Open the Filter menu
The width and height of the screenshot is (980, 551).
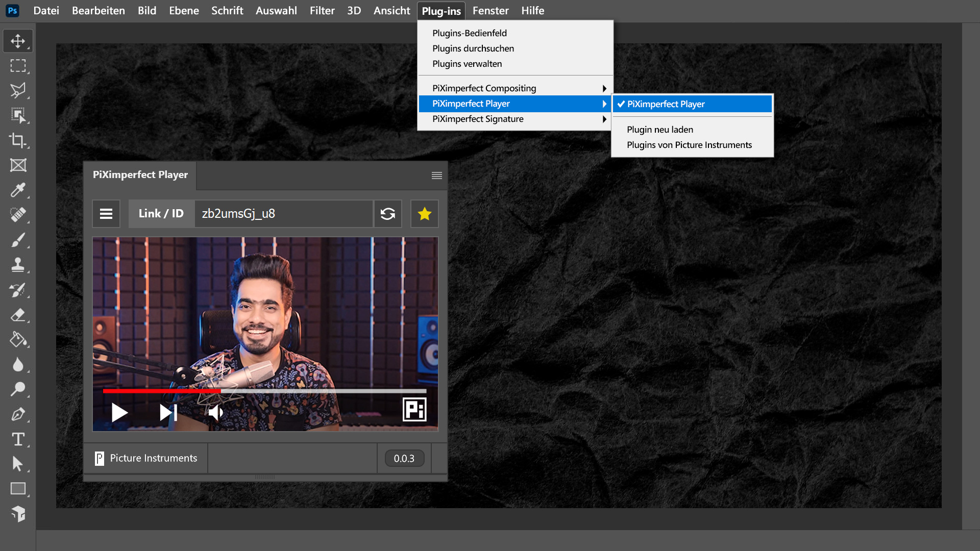(x=322, y=11)
